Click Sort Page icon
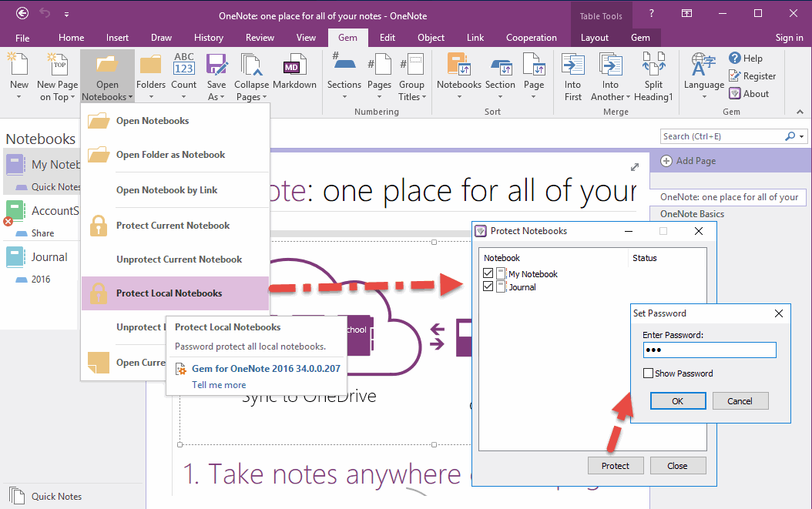Screen dimensions: 812x509 (x=534, y=64)
